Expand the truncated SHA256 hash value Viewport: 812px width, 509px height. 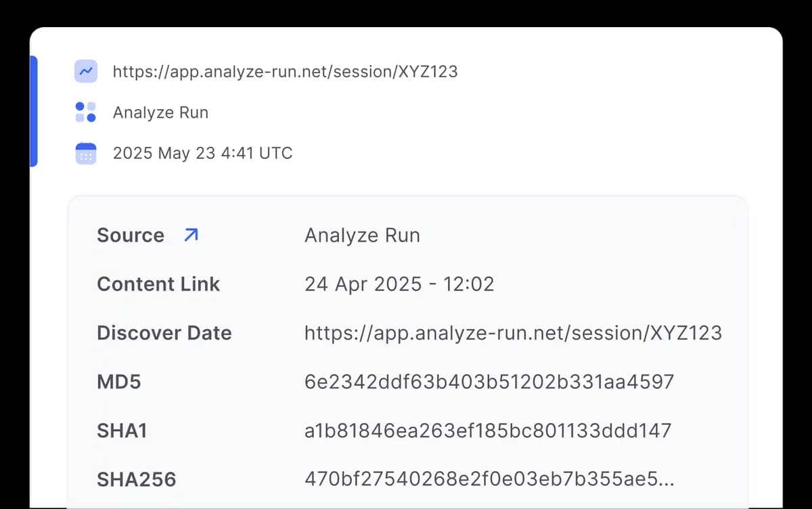click(x=490, y=480)
